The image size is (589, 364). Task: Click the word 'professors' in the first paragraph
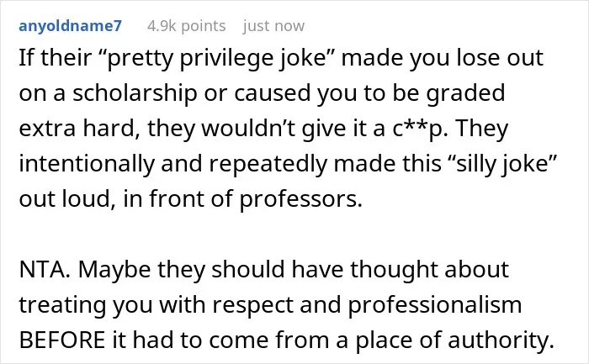(x=301, y=199)
